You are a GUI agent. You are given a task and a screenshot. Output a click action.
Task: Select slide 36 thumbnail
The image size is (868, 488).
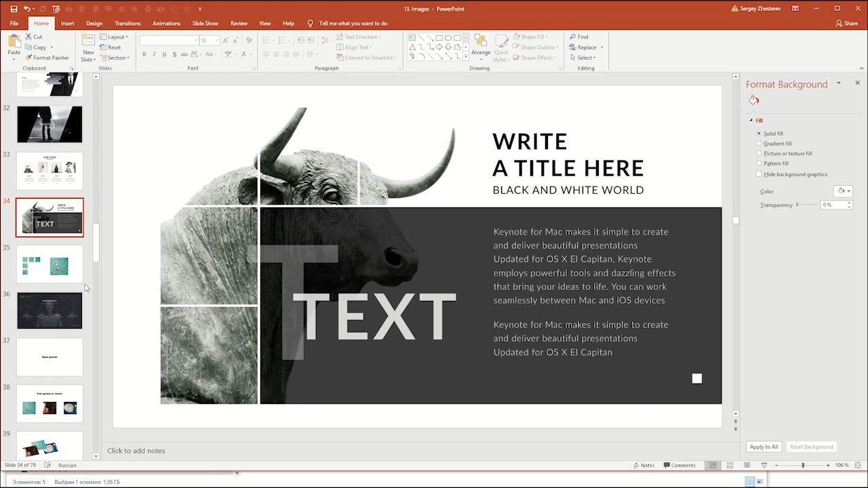point(50,310)
